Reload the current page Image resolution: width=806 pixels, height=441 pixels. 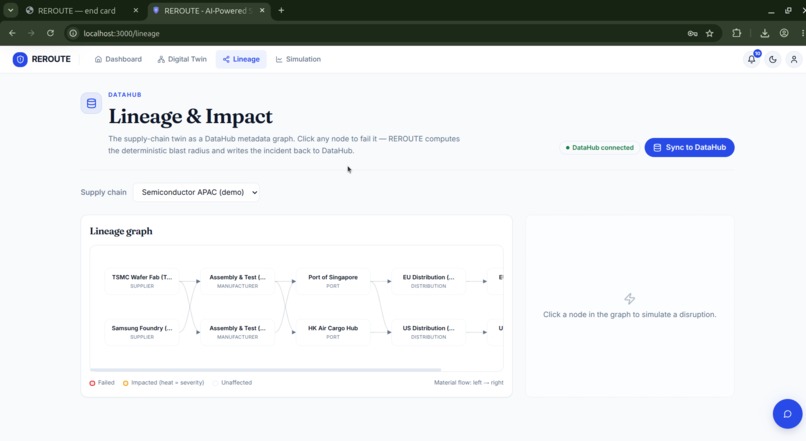[x=50, y=33]
